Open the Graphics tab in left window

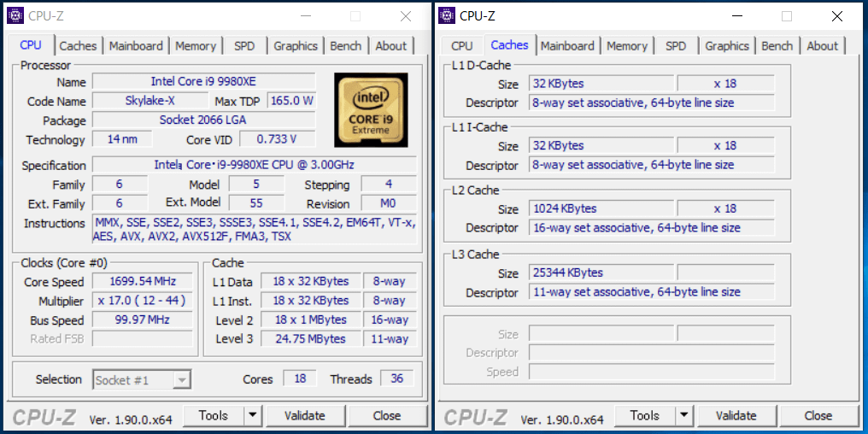(x=296, y=46)
